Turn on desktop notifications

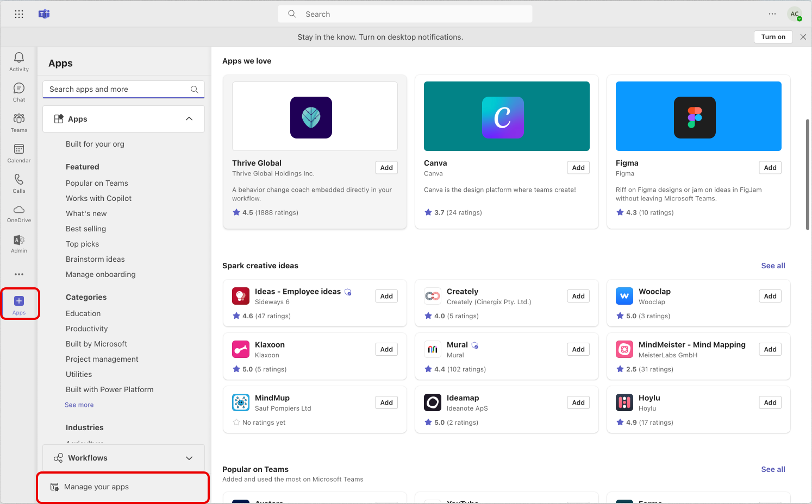(x=773, y=37)
